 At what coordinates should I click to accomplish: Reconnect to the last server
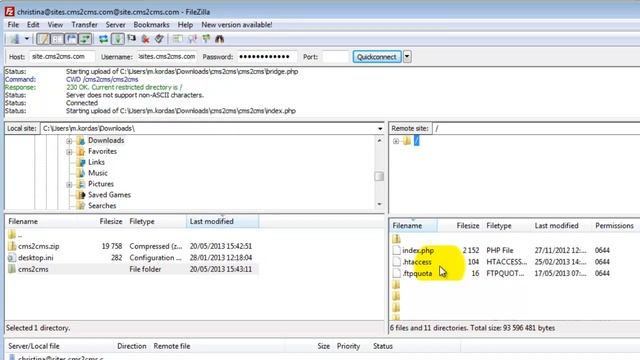point(159,39)
